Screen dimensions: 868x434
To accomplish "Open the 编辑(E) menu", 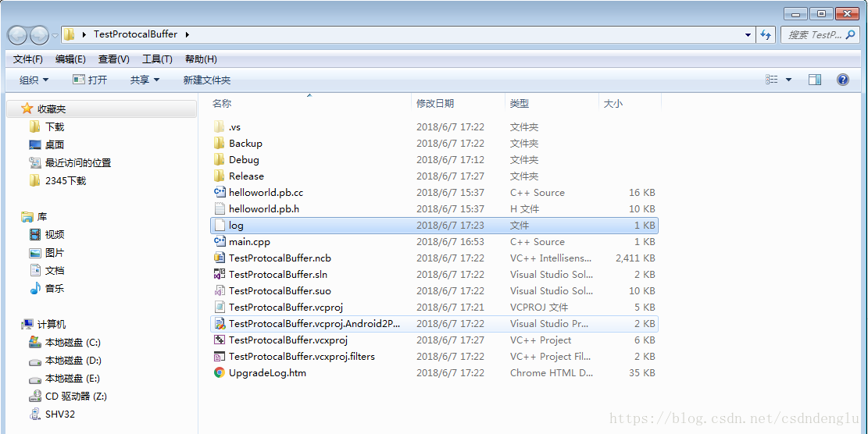I will pos(70,59).
